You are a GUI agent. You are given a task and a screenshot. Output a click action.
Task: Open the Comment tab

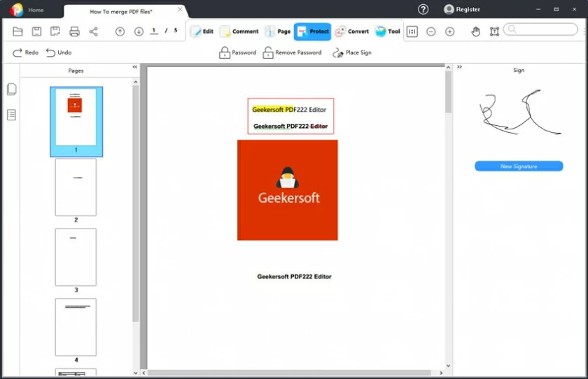[239, 31]
